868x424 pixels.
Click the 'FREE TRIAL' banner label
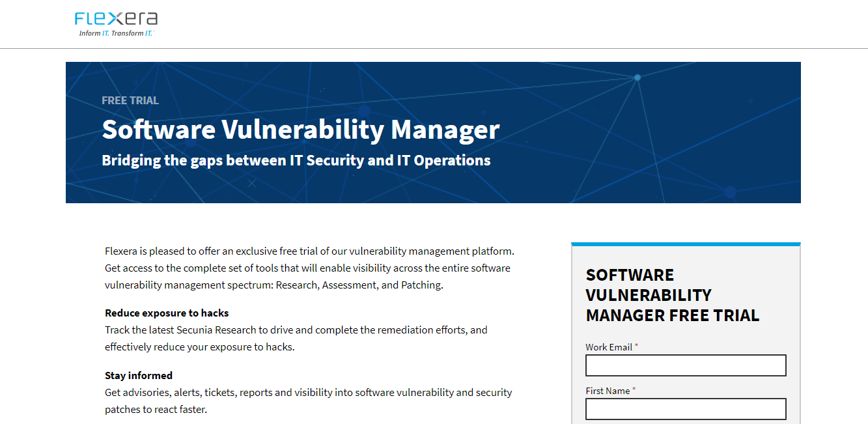(x=130, y=100)
